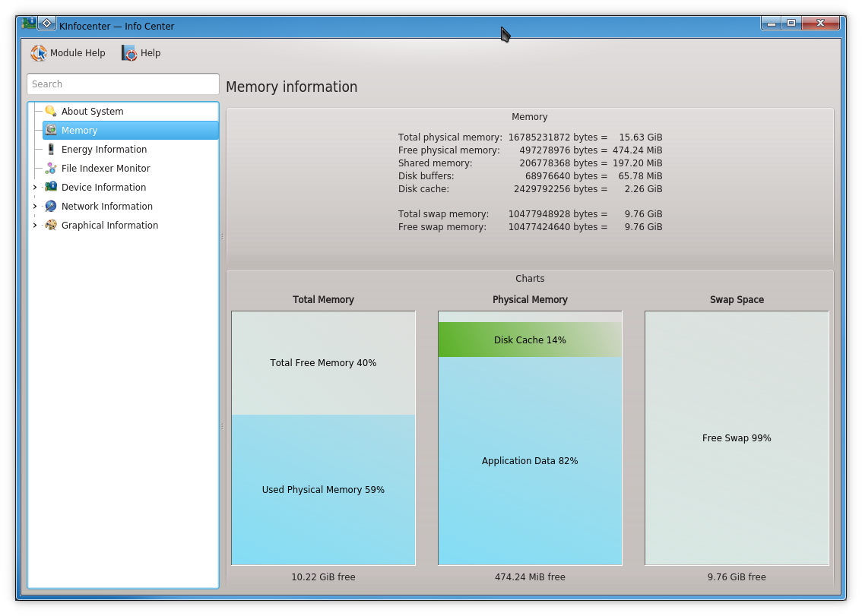Image resolution: width=862 pixels, height=616 pixels.
Task: Click the "Free physical memory:" label
Action: 449,150
